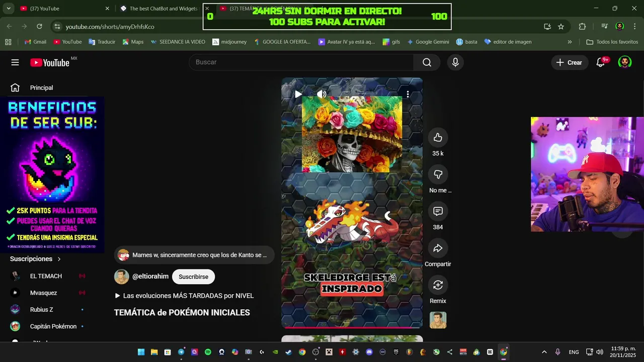644x362 pixels.
Task: Open the @eltiorahim channel link
Action: click(150, 277)
